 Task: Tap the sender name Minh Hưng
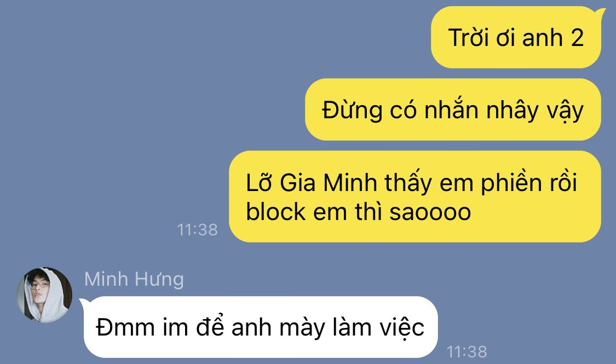tap(134, 279)
